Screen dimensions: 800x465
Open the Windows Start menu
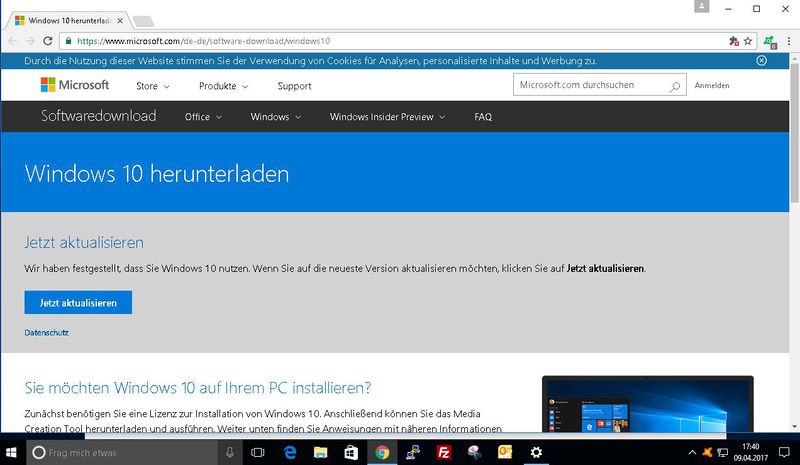[x=11, y=452]
